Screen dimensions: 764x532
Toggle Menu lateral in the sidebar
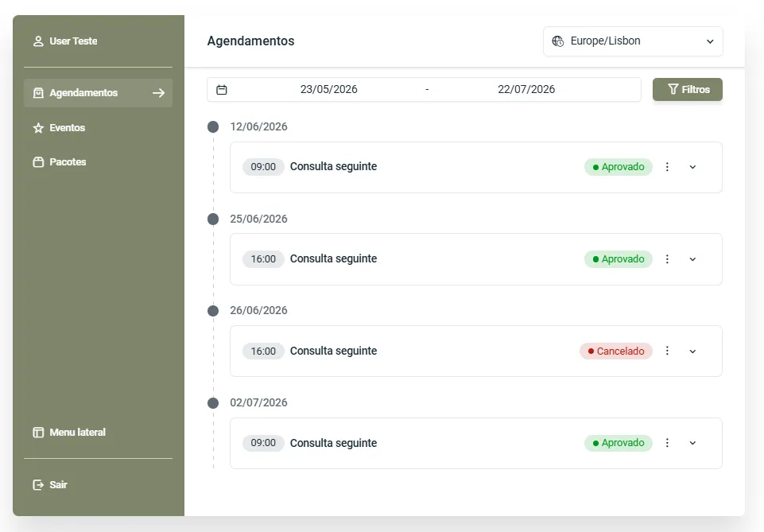point(98,433)
